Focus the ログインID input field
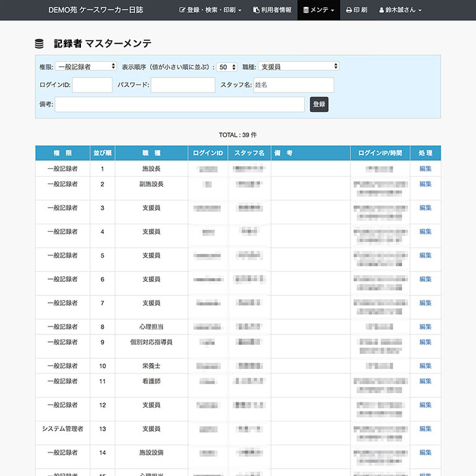476x476 pixels. click(x=92, y=85)
